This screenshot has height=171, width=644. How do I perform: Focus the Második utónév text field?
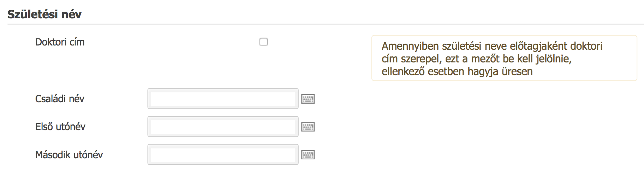pyautogui.click(x=223, y=154)
